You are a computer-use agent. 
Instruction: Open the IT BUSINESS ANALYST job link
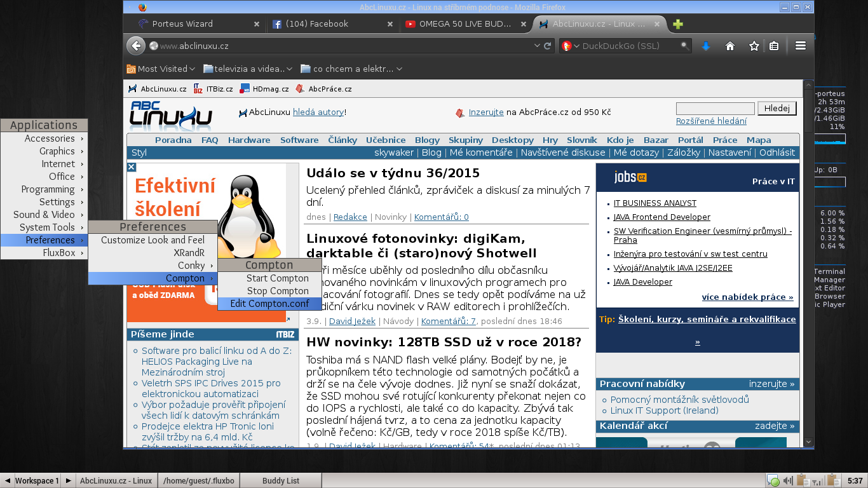tap(654, 203)
